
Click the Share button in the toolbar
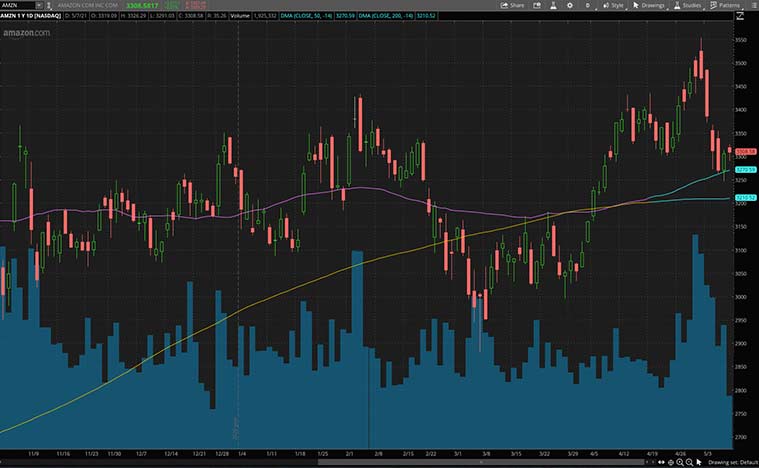click(x=513, y=5)
